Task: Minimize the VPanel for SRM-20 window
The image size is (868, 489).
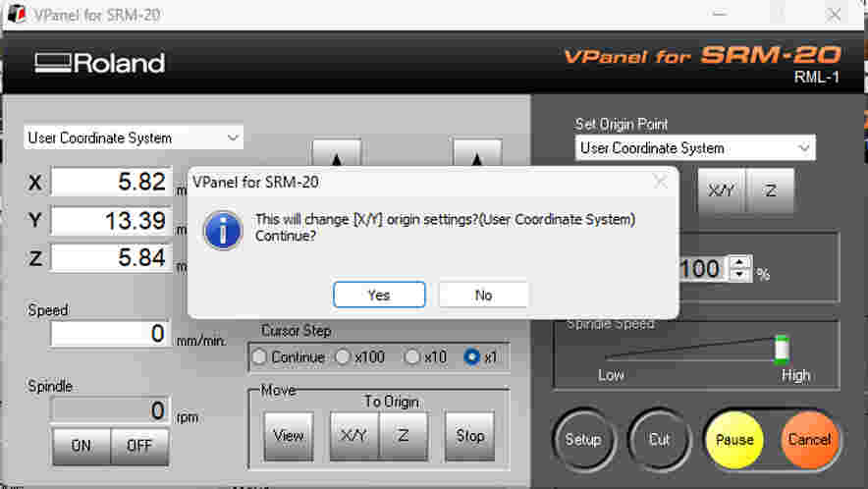Action: 719,14
